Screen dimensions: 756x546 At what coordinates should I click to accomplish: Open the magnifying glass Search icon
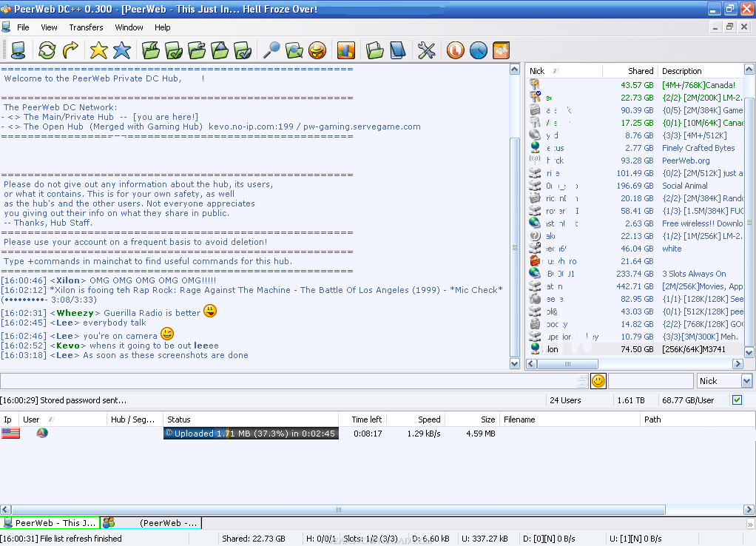point(271,50)
